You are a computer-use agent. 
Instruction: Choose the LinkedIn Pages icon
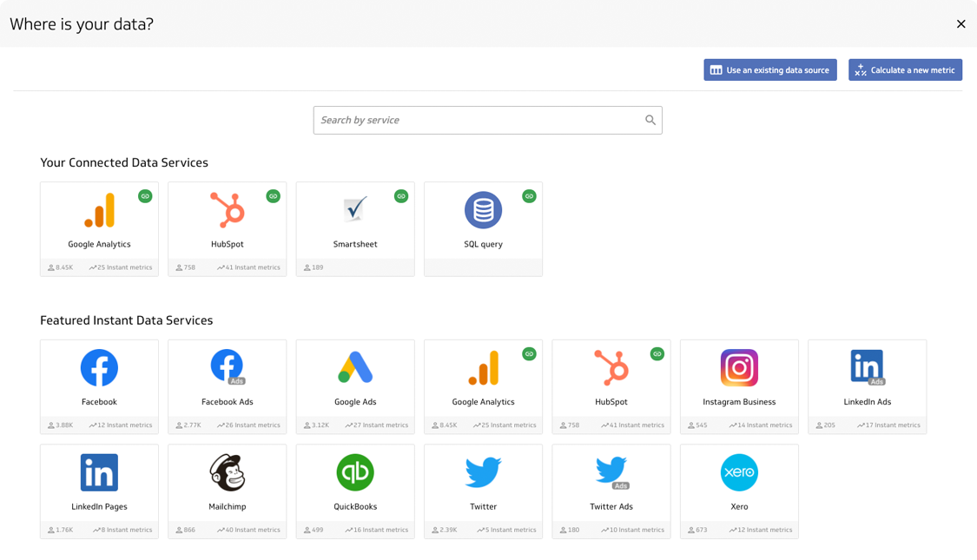pyautogui.click(x=99, y=472)
